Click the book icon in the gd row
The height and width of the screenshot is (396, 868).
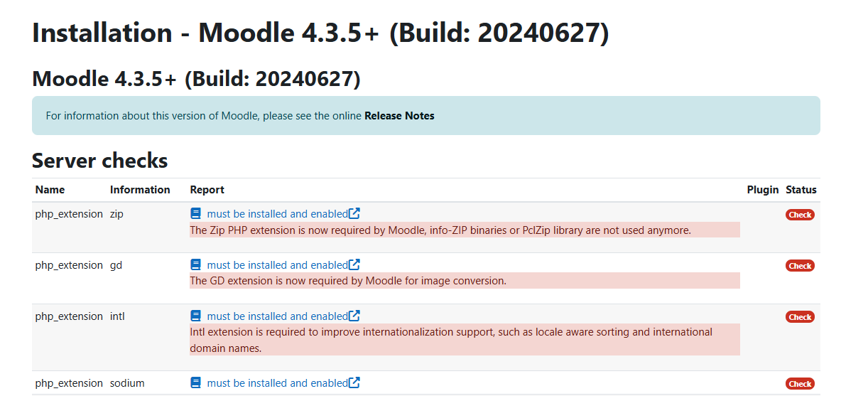click(x=196, y=264)
